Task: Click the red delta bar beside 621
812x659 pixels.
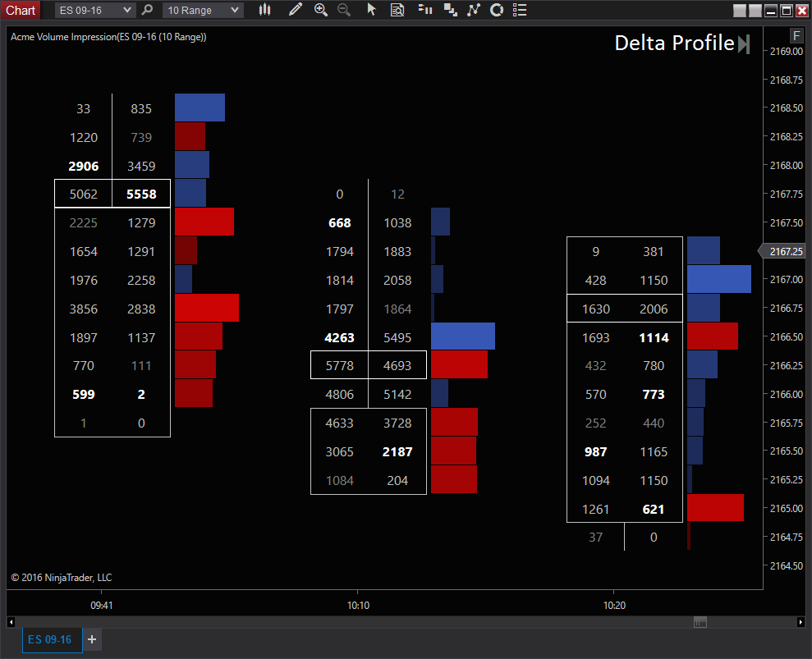Action: (x=716, y=508)
